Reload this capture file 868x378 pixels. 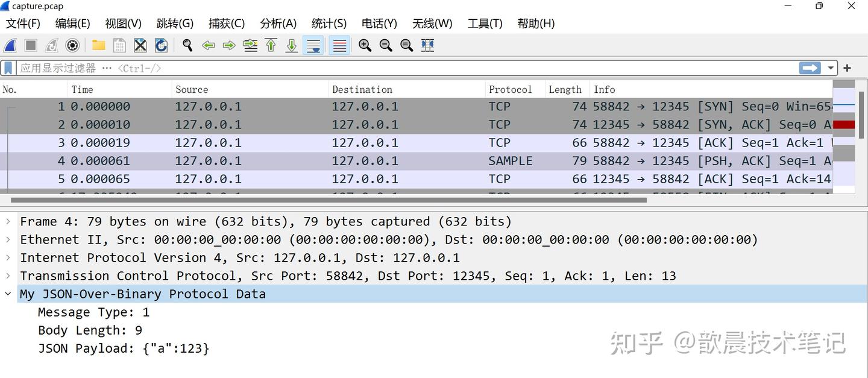pos(161,45)
